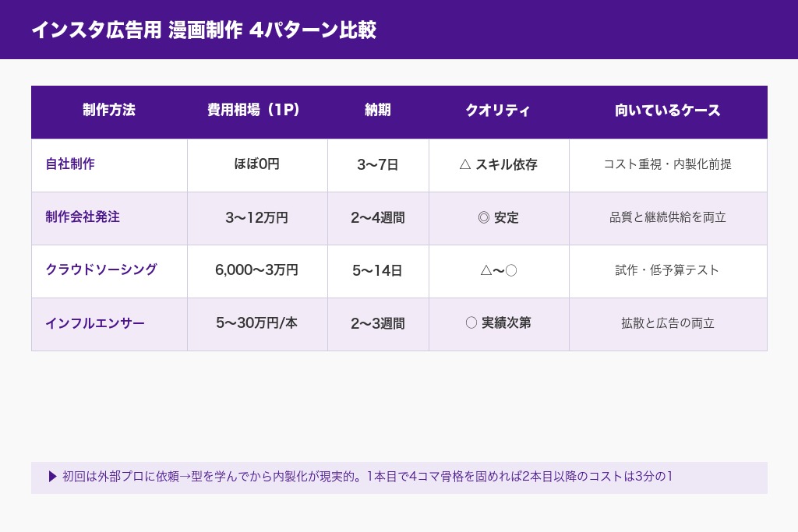Click the 拡散と広告の両立 cell
The image size is (798, 532).
[668, 325]
